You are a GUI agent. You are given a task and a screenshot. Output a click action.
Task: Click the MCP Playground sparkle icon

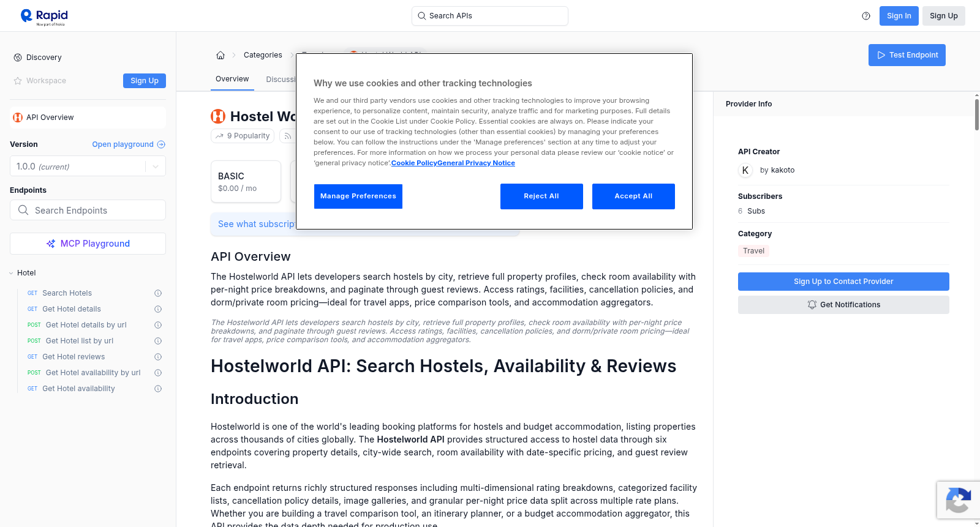(x=51, y=244)
